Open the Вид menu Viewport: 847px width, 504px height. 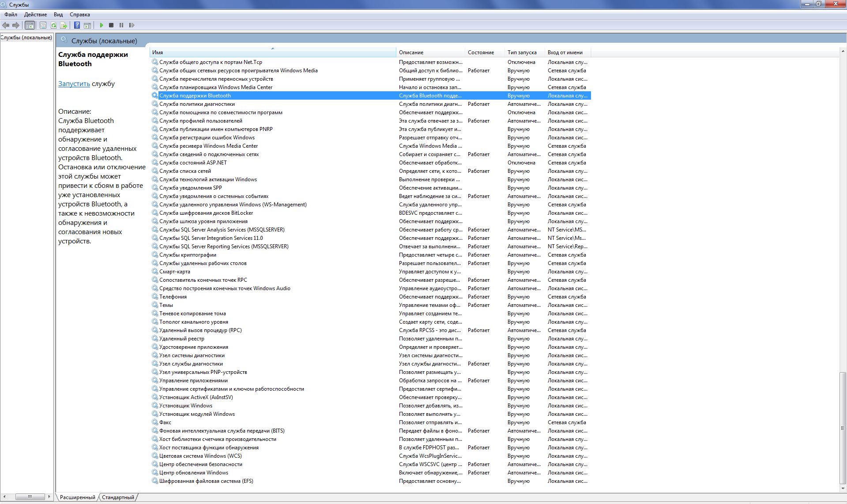(x=58, y=15)
